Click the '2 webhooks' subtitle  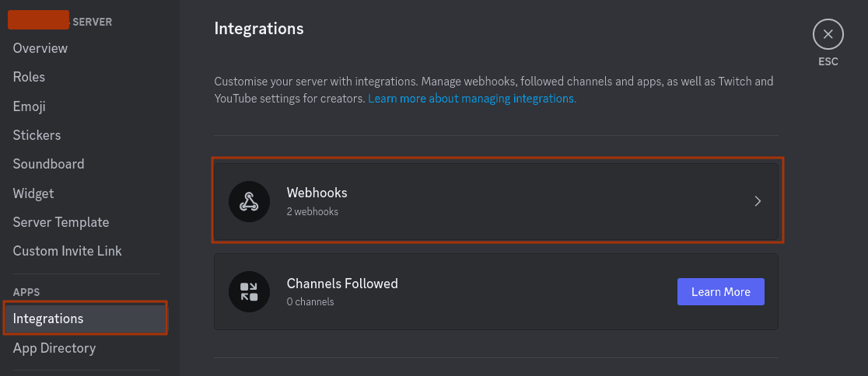pyautogui.click(x=312, y=211)
